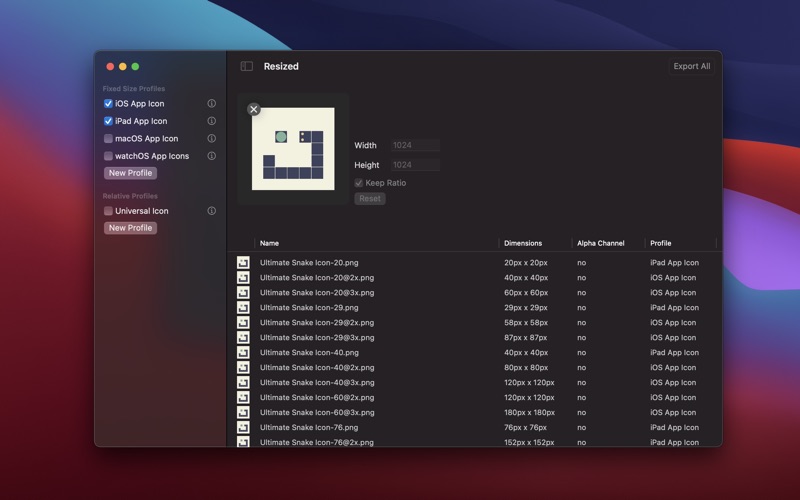Show info for iPad App Icon profile
The image size is (800, 500).
pos(211,121)
